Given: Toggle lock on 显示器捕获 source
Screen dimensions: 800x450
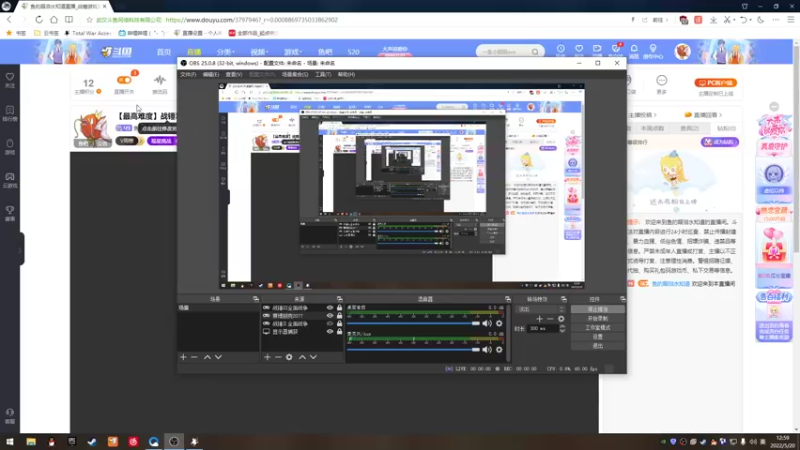Looking at the screenshot, I should coord(339,332).
